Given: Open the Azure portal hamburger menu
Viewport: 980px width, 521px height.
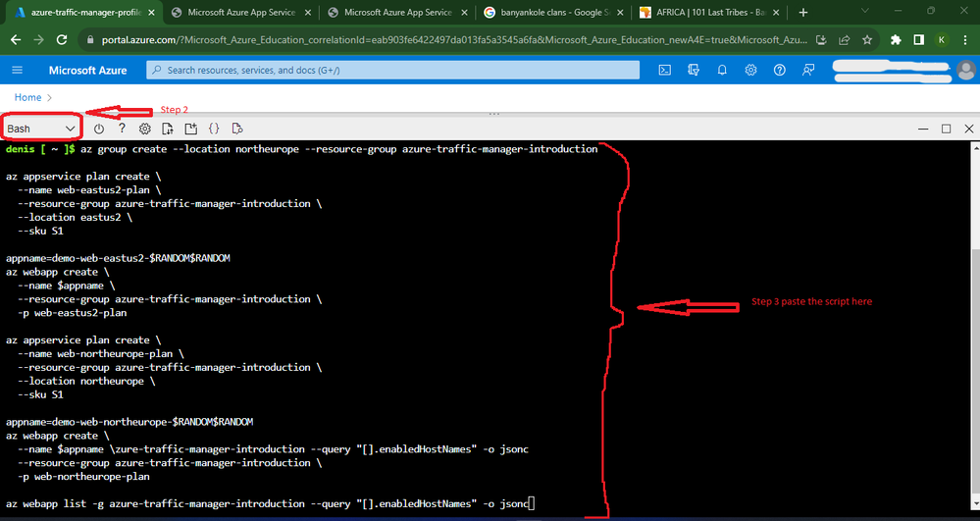Looking at the screenshot, I should pyautogui.click(x=17, y=70).
